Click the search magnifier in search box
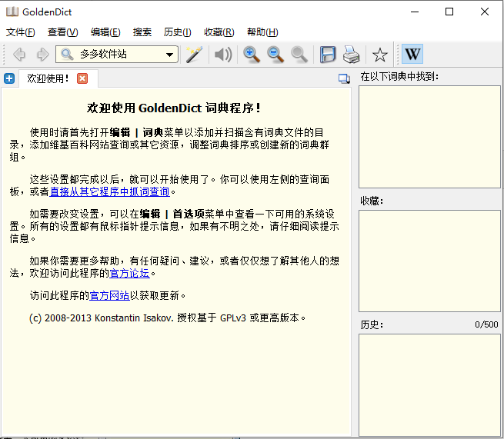The width and height of the screenshot is (504, 439). (x=67, y=54)
